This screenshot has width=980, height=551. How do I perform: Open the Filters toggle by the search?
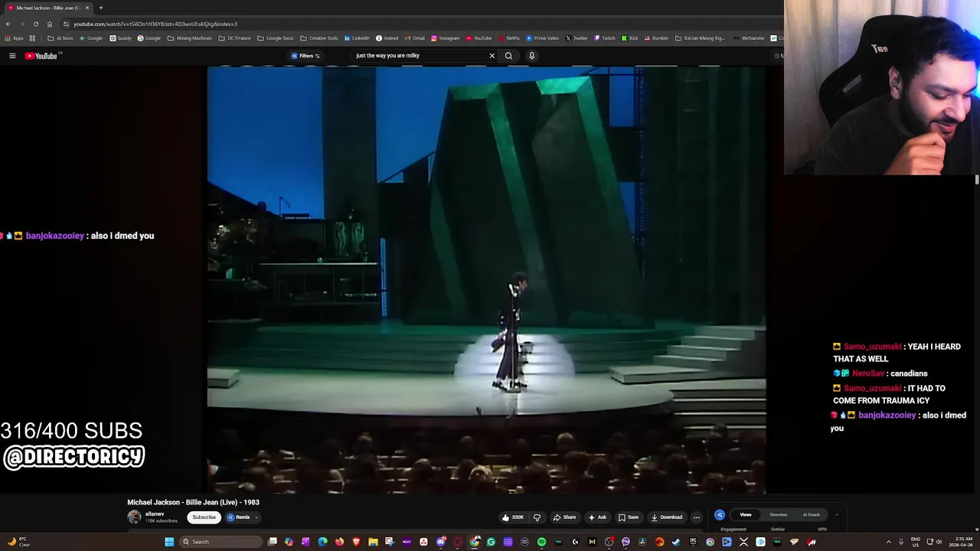pos(305,56)
